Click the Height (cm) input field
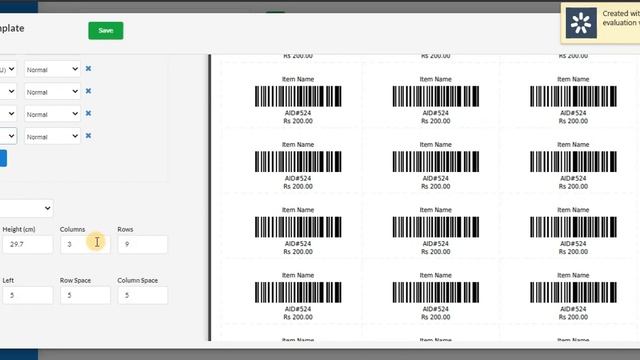Image resolution: width=640 pixels, height=360 pixels. (28, 244)
